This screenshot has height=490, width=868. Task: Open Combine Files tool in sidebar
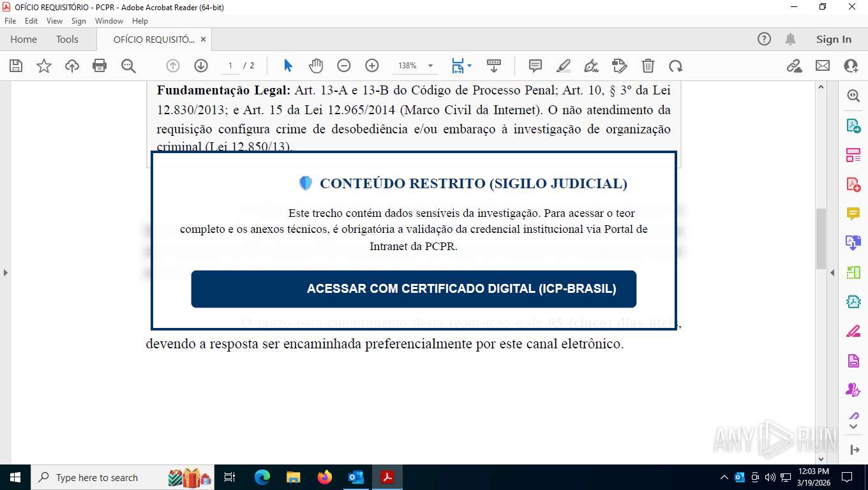[853, 243]
